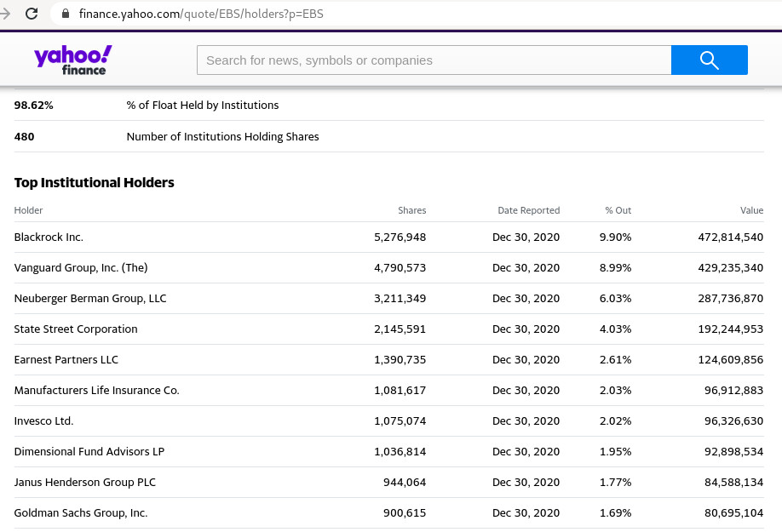
Task: Reload the page with the refresh icon
Action: point(32,14)
